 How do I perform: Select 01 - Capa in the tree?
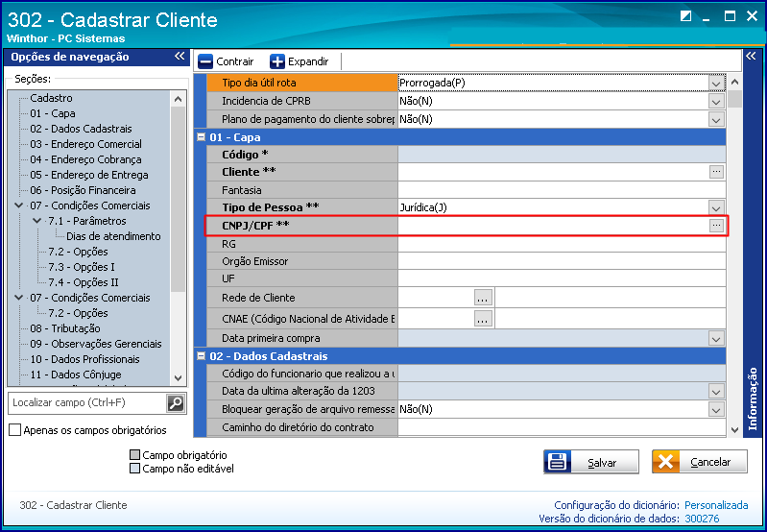(53, 113)
